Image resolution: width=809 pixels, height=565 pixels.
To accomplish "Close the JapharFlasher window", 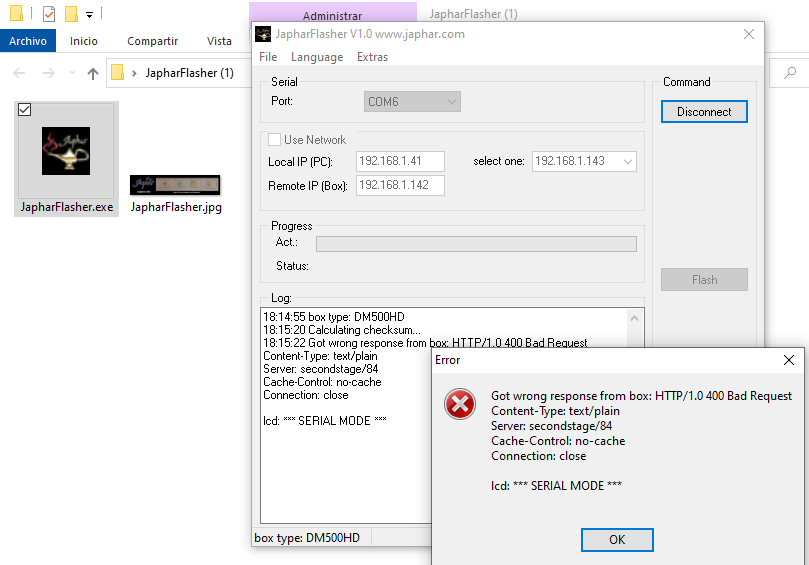I will [749, 34].
